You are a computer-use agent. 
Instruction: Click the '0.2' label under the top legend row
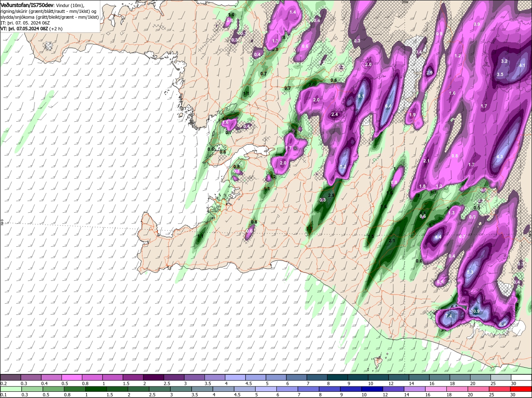tap(3, 383)
